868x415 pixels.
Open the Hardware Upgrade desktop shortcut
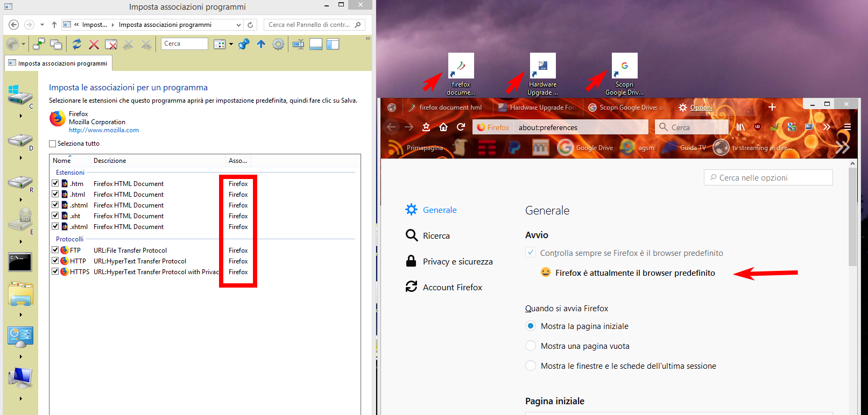[543, 75]
